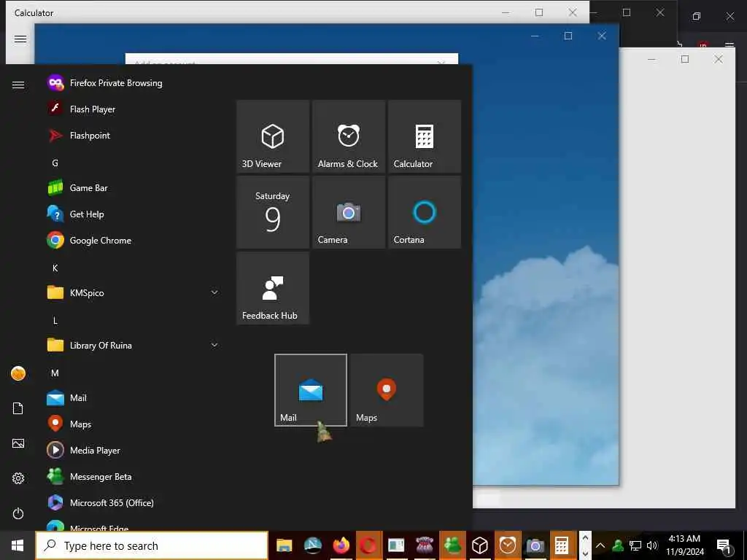The width and height of the screenshot is (747, 560).
Task: Open the Camera tile
Action: 349,212
